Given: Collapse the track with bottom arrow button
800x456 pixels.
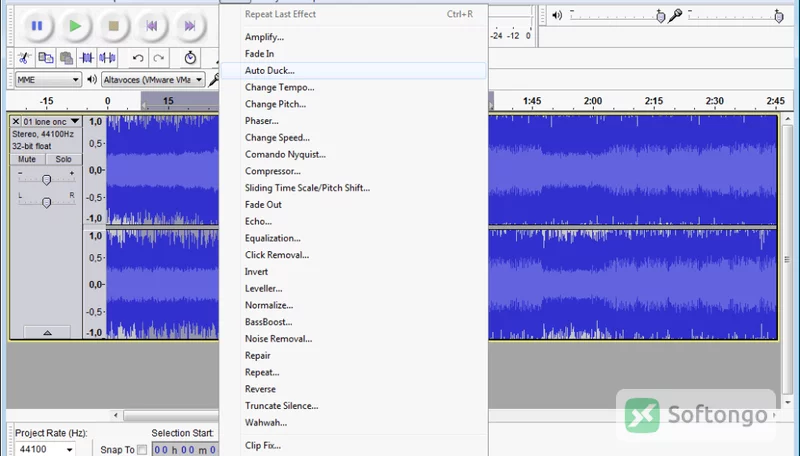Looking at the screenshot, I should [x=47, y=333].
